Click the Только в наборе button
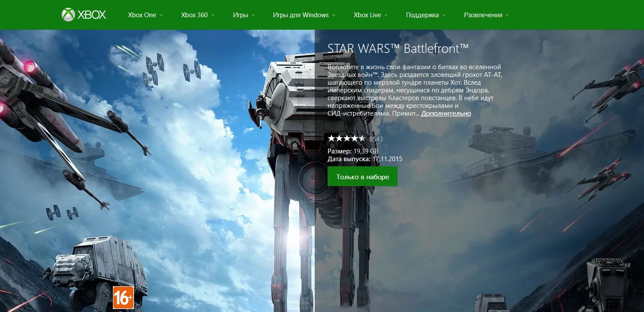This screenshot has height=312, width=644. point(362,177)
